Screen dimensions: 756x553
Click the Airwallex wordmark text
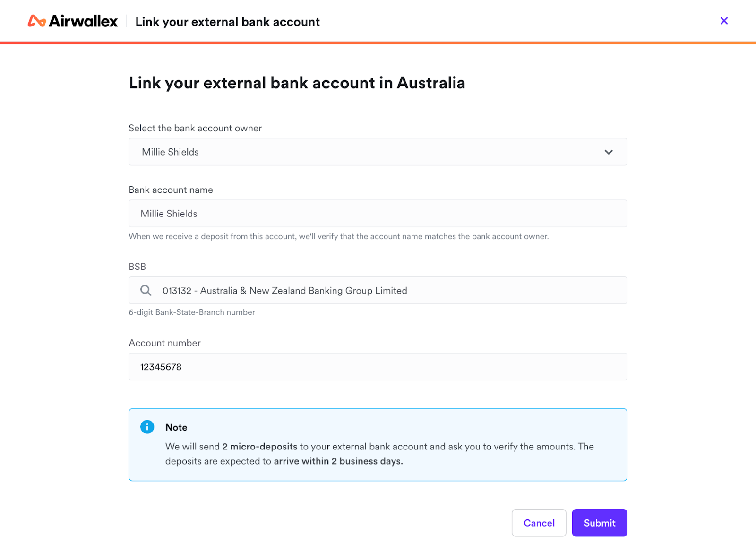(83, 21)
